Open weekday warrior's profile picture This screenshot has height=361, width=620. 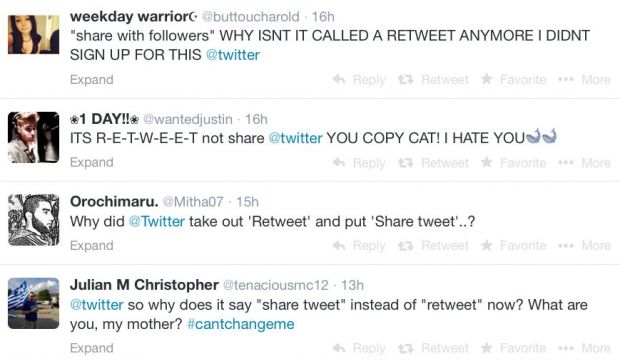pos(34,34)
